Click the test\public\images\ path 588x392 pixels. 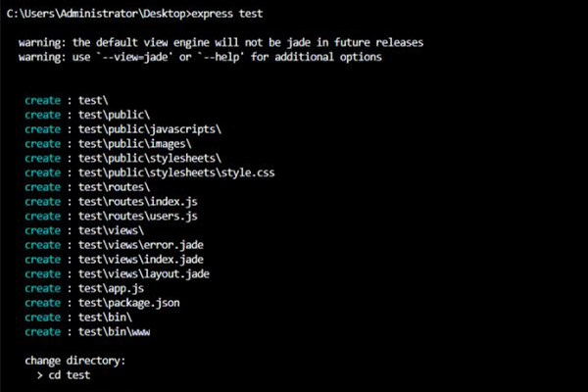pos(134,144)
